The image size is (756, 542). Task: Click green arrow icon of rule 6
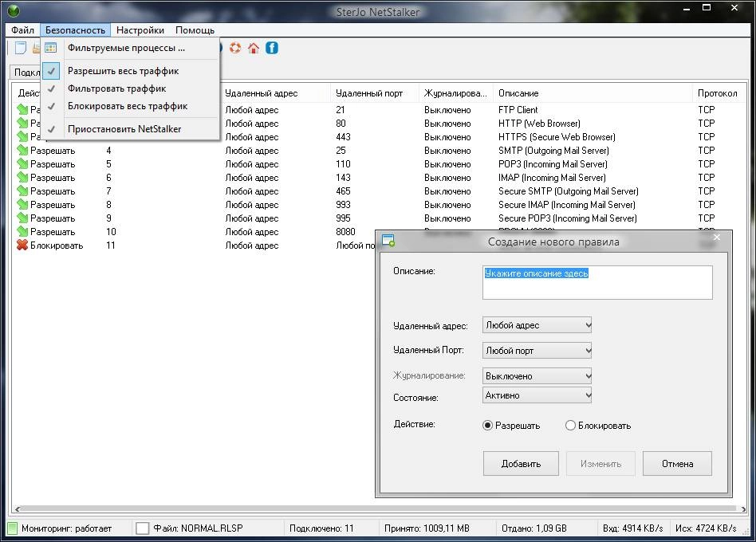[22, 177]
